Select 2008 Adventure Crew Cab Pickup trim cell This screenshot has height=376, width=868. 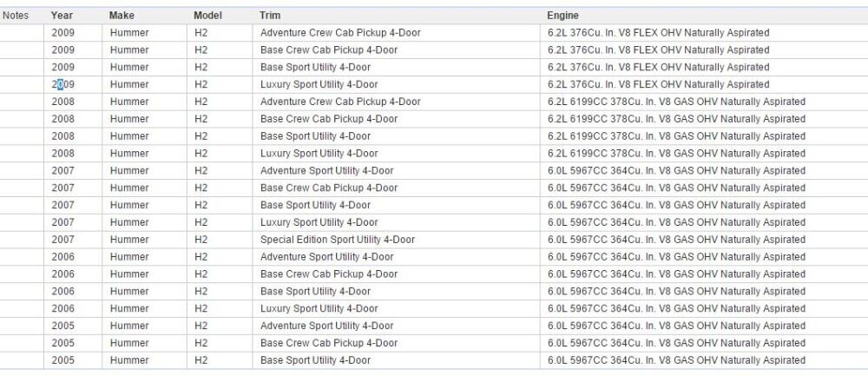pos(340,102)
